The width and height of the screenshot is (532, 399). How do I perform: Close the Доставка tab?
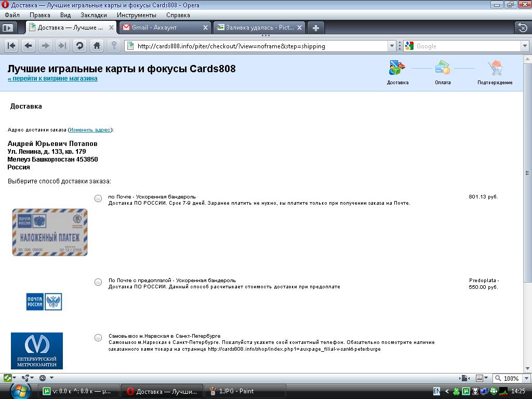(111, 28)
